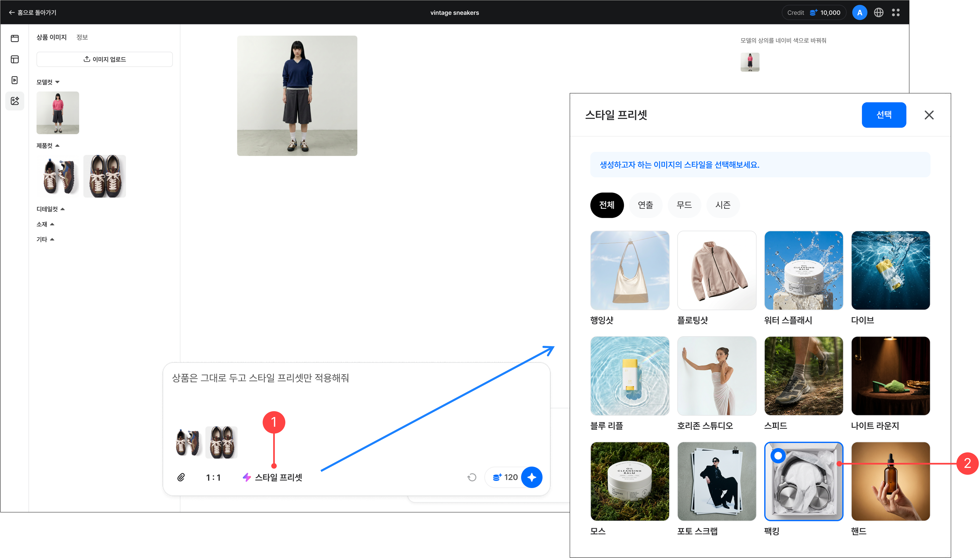Select the top-view sneakers thumbnail in 제품컷

click(x=104, y=176)
